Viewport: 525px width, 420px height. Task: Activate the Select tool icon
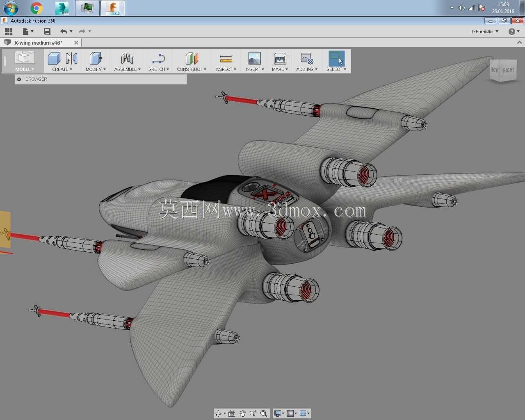[x=336, y=58]
